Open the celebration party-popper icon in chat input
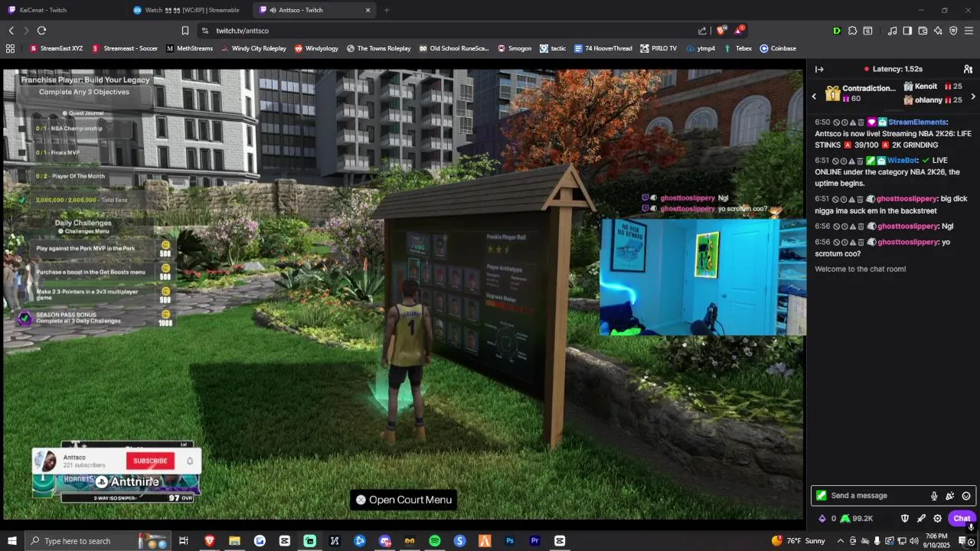Screen dimensions: 980x551 pyautogui.click(x=950, y=496)
